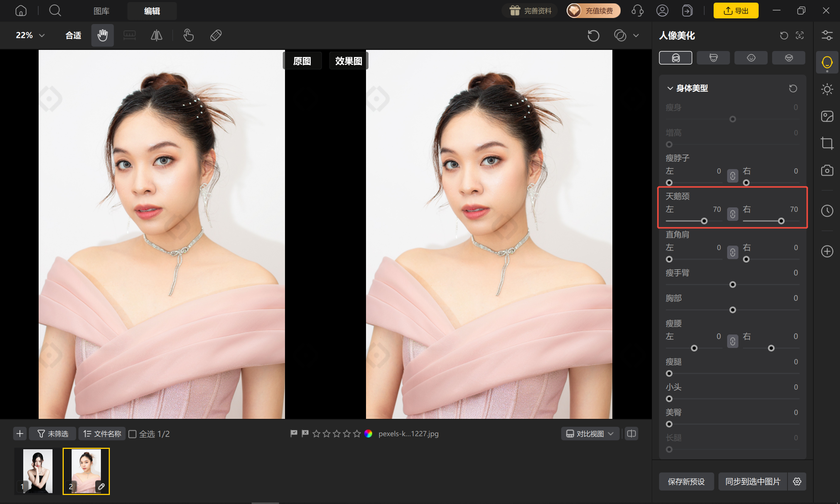840x504 pixels.
Task: Collapse the 身体美型 section
Action: tap(670, 88)
